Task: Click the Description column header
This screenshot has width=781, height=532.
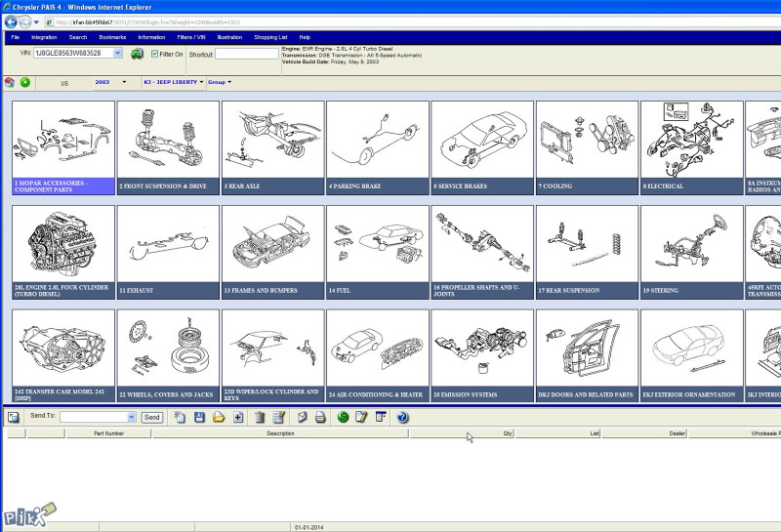Action: [x=280, y=433]
